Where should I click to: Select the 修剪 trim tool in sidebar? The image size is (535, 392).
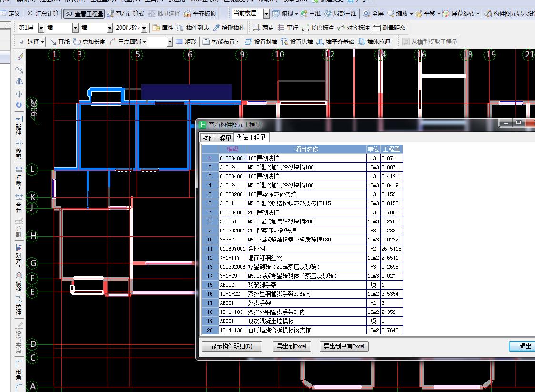(19, 150)
